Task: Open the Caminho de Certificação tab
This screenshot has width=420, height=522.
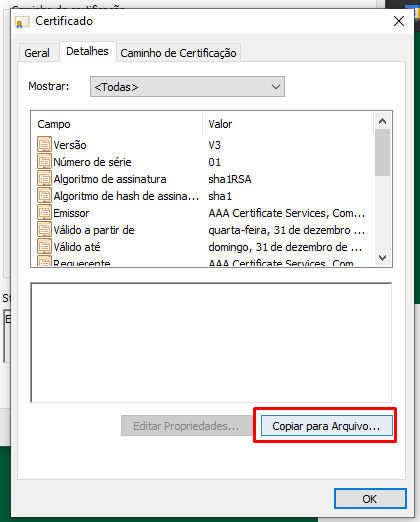Action: point(178,53)
